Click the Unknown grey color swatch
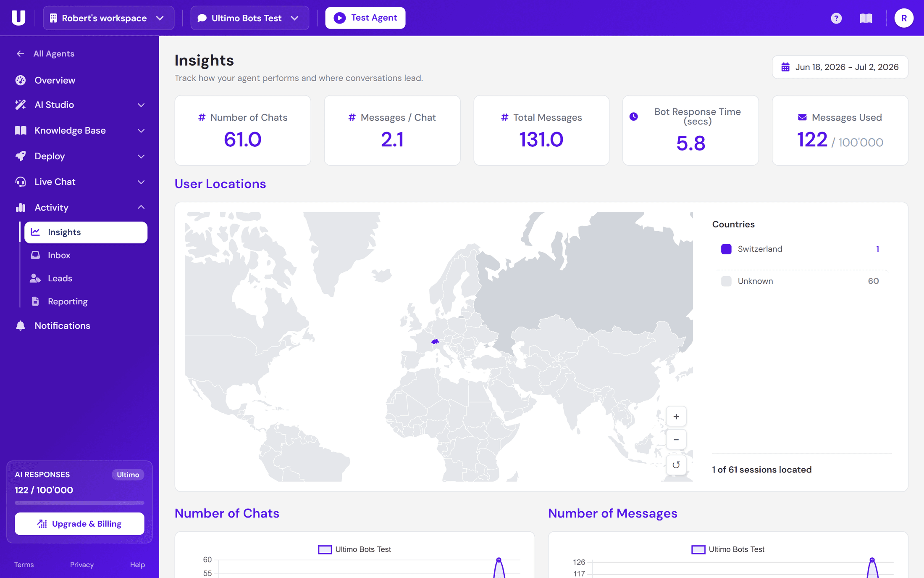Viewport: 924px width, 578px height. [x=726, y=281]
